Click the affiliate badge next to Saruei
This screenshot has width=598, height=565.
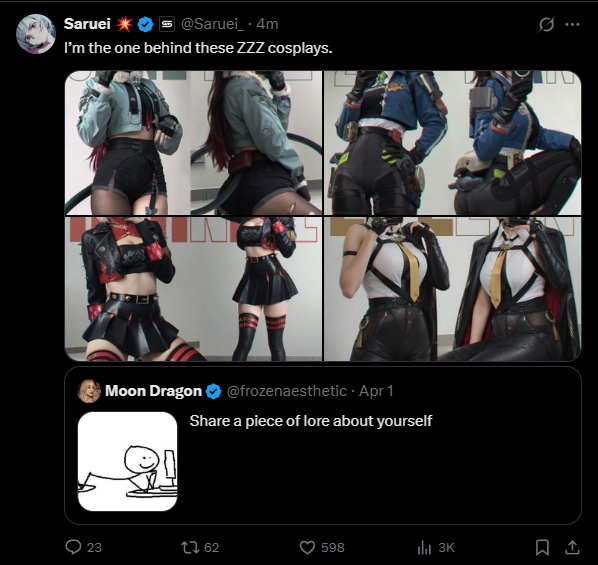(x=166, y=24)
